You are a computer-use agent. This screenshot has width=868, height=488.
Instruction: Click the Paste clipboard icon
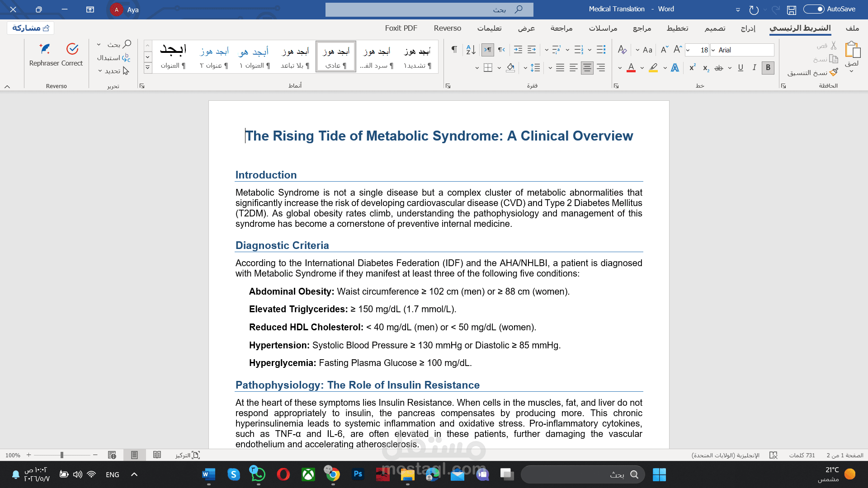pyautogui.click(x=852, y=50)
